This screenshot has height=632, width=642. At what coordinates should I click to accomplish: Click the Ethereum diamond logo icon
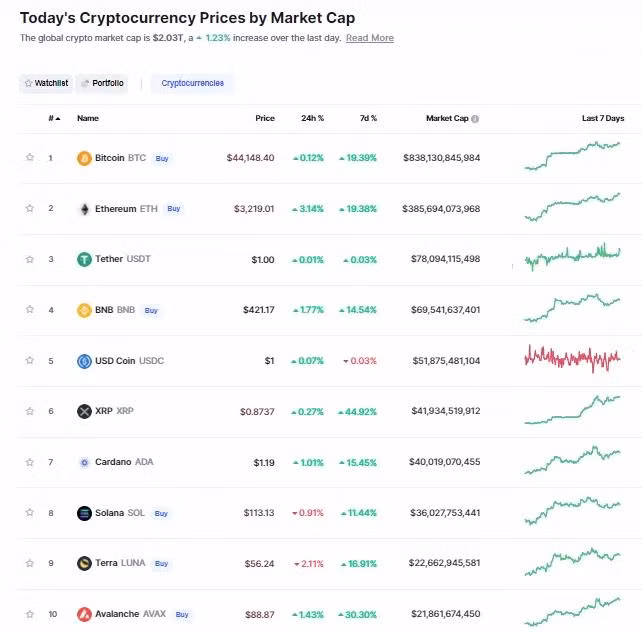84,209
